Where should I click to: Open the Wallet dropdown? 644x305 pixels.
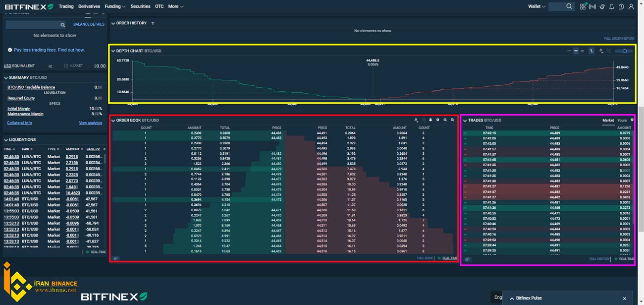(x=537, y=6)
